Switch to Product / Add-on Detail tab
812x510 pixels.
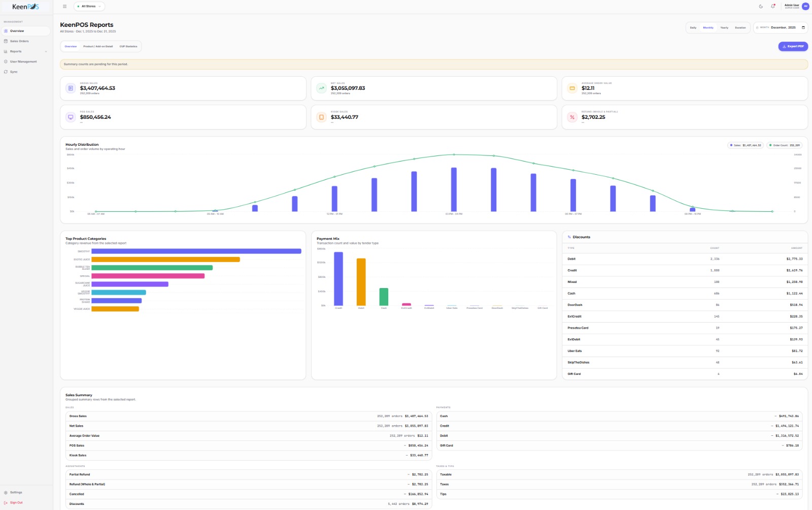[x=98, y=46]
